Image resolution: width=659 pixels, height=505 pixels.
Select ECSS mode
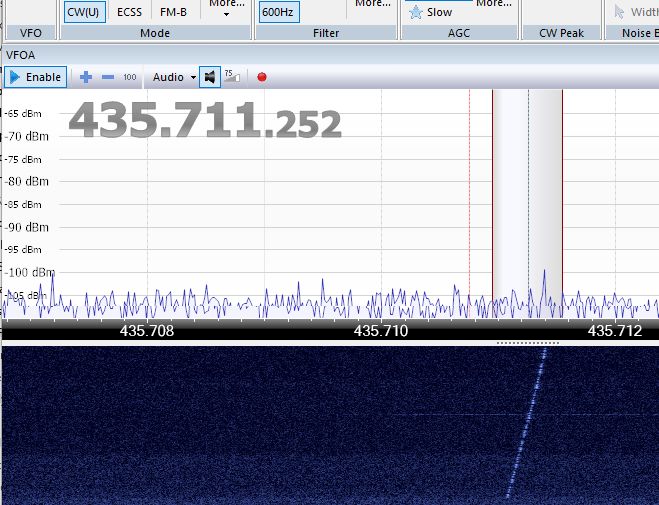(x=129, y=12)
